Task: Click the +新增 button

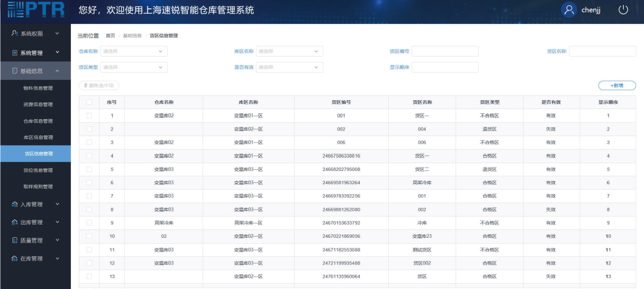Action: tap(617, 85)
